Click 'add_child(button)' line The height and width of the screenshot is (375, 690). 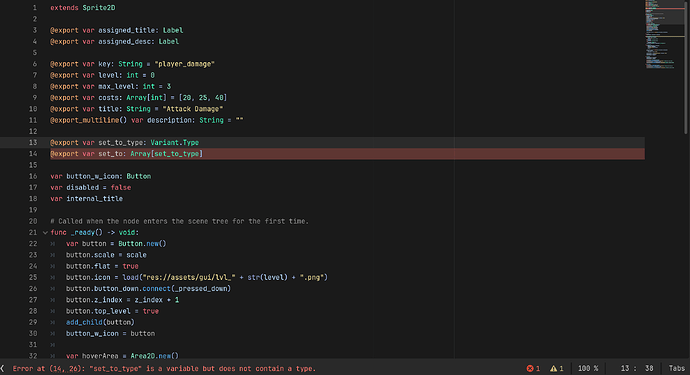click(100, 322)
